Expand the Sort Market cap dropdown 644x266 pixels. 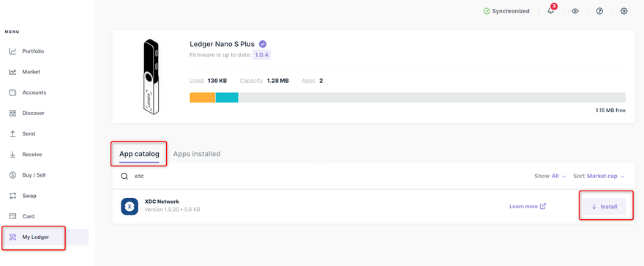pyautogui.click(x=599, y=176)
